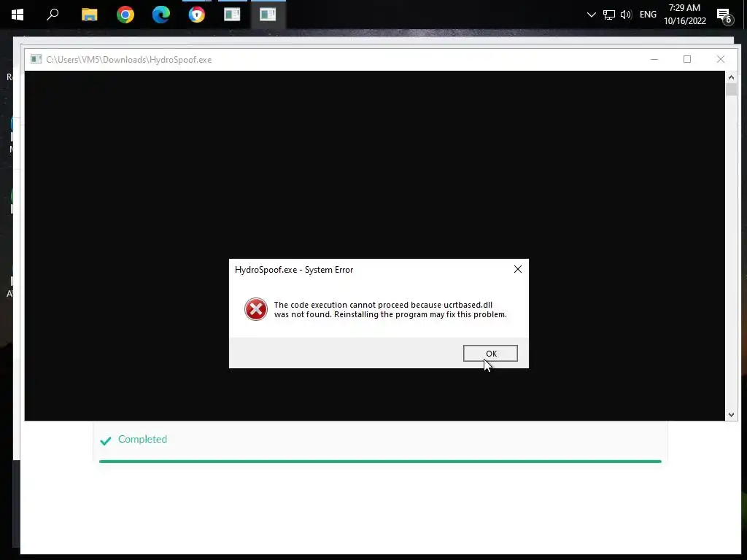Screen dimensions: 747x560
Task: Select the active HydroSpoof console taskbar icon
Action: coord(268,15)
